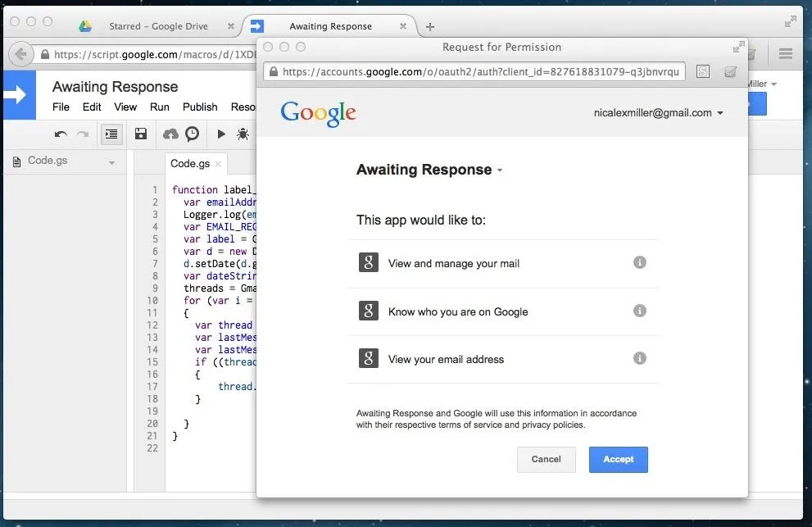Run the script with the play icon
812x527 pixels.
[221, 134]
